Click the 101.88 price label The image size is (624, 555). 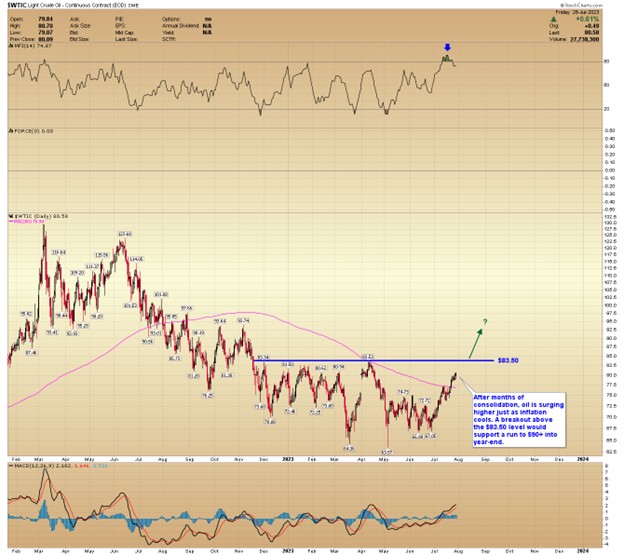coord(161,295)
